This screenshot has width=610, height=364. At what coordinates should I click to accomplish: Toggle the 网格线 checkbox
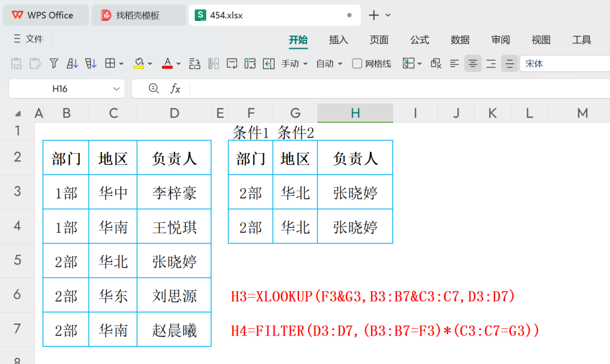pyautogui.click(x=357, y=63)
